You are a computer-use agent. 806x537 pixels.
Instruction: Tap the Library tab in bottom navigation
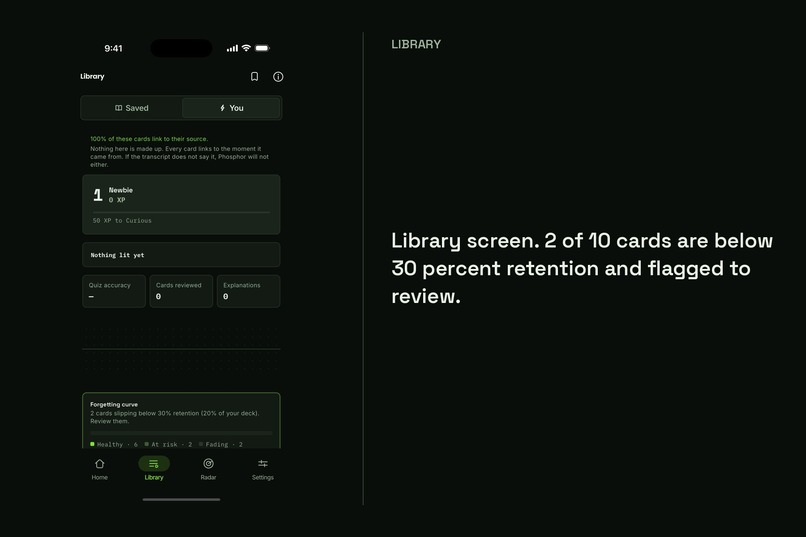coord(154,470)
